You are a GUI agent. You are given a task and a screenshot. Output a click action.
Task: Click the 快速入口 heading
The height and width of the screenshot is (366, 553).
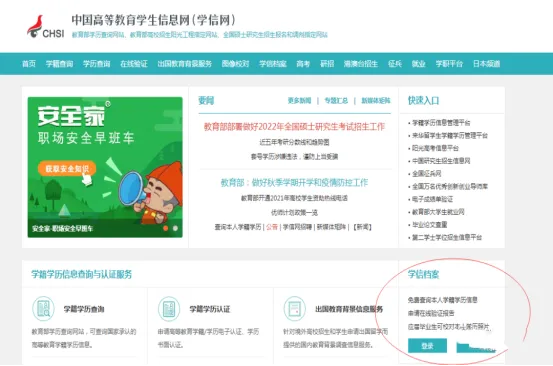point(423,100)
